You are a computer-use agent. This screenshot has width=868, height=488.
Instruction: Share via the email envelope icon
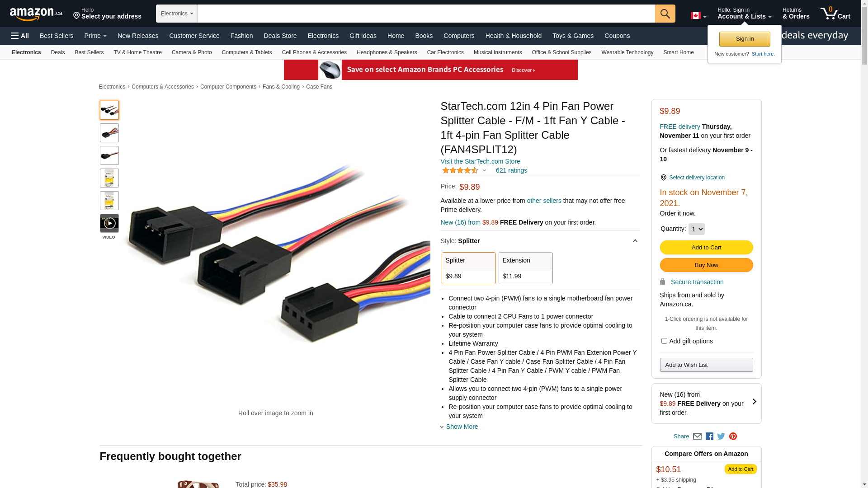(697, 436)
